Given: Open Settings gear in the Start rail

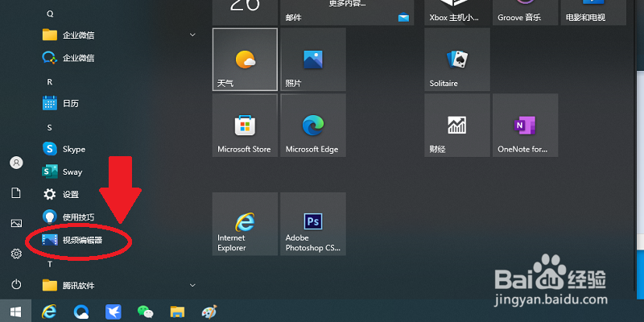Looking at the screenshot, I should click(x=16, y=254).
